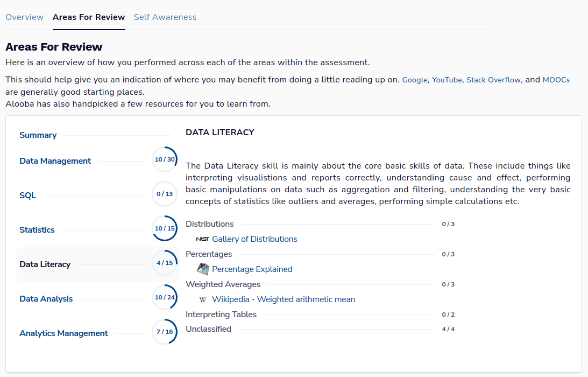Screen dimensions: 588x377
Task: Click the Weighted Averages topic heading
Action: click(223, 284)
